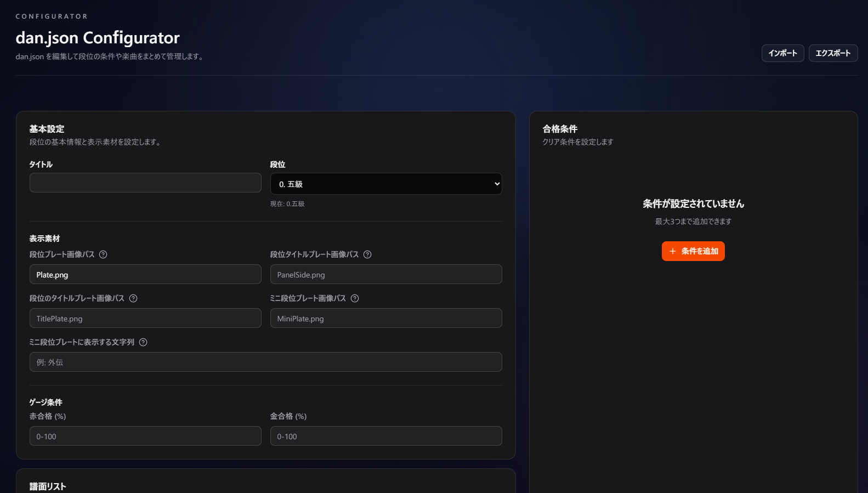Click the インポート button
The width and height of the screenshot is (868, 493).
tap(782, 53)
